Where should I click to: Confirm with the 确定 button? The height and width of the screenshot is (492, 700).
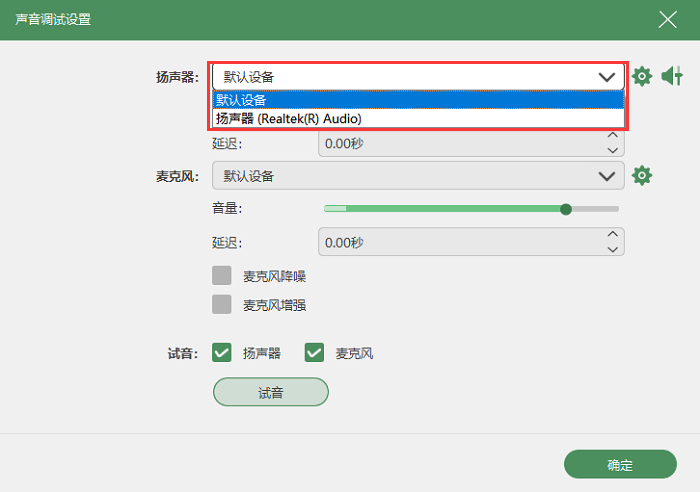tap(620, 464)
